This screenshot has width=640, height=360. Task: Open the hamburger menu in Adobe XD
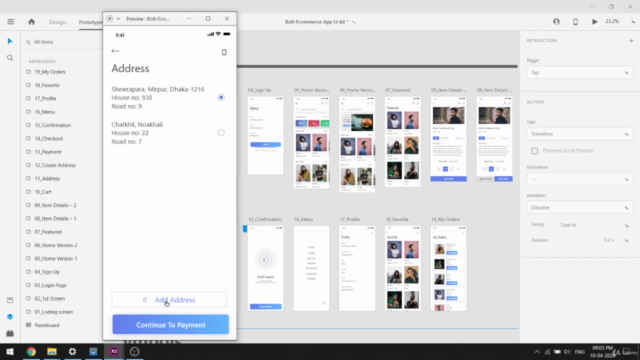point(11,22)
